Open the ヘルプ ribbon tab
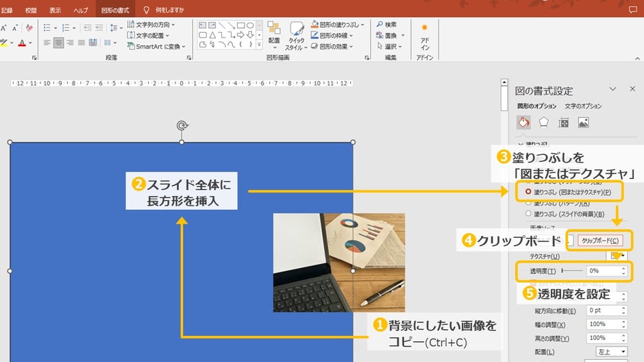Image resolution: width=644 pixels, height=362 pixels. [81, 10]
